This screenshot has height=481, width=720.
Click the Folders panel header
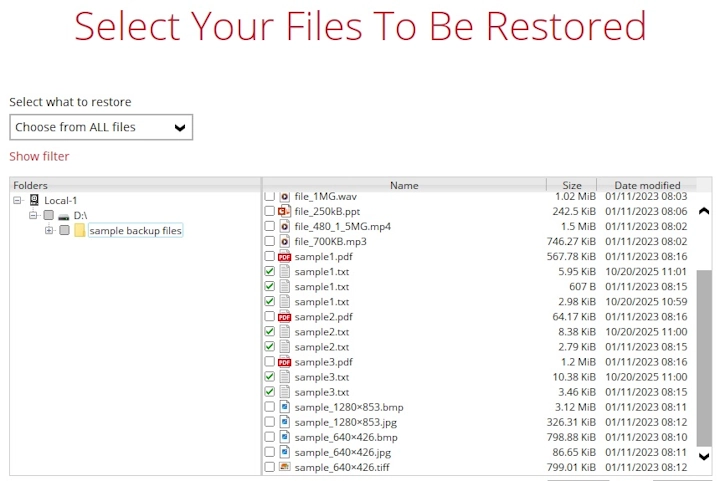tap(135, 185)
